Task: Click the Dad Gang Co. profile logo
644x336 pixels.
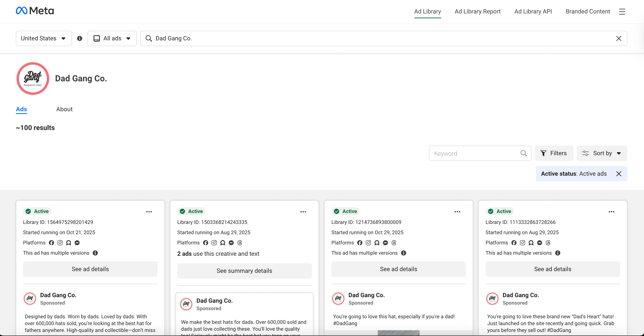Action: coord(33,79)
